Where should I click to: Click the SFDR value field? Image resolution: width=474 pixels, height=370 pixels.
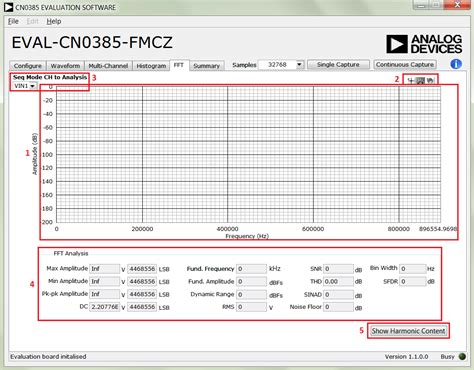click(x=413, y=282)
